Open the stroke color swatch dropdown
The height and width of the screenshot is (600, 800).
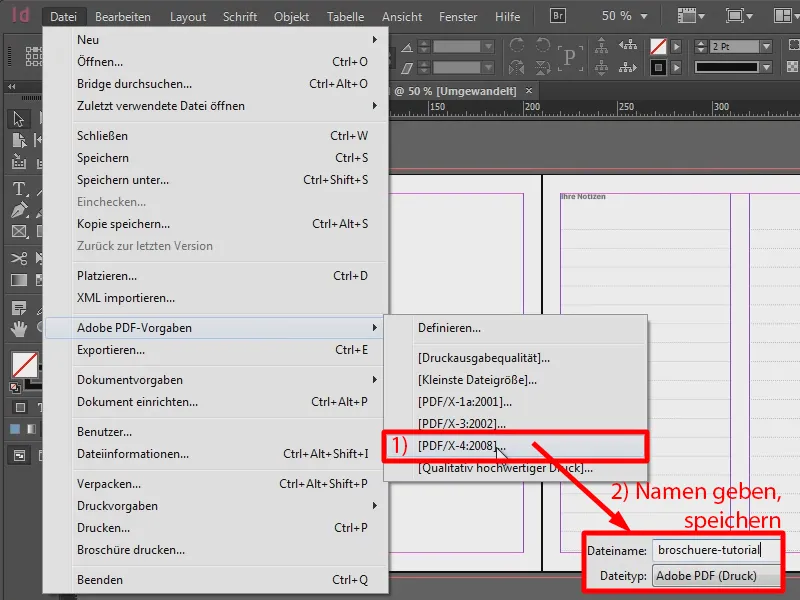click(x=674, y=67)
